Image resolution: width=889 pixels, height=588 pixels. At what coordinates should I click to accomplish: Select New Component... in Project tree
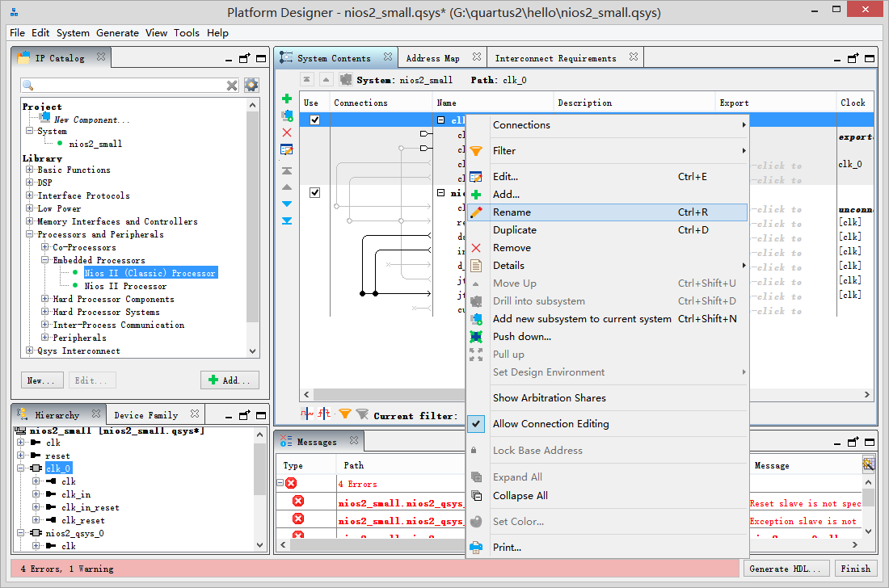tap(92, 120)
